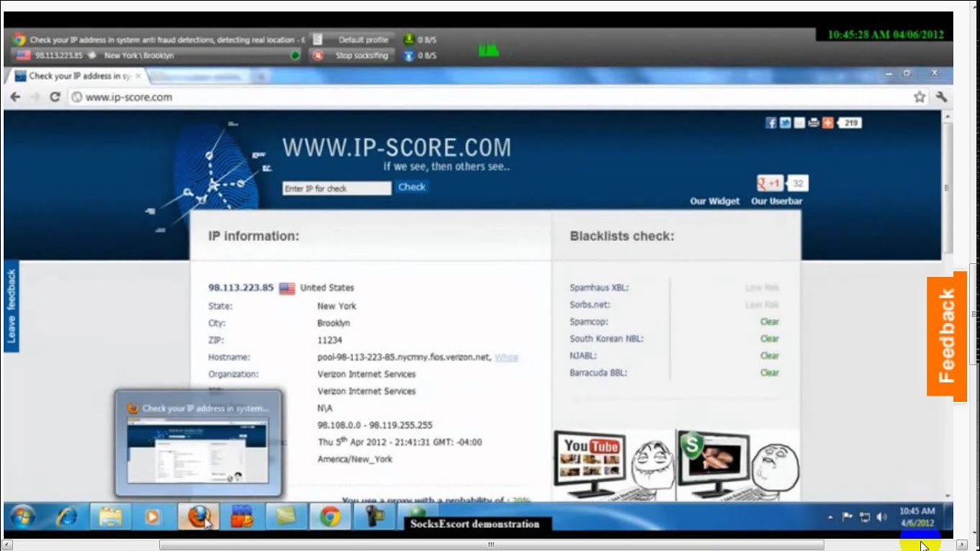Open Windows Media Player from the taskbar
980x551 pixels.
click(152, 517)
